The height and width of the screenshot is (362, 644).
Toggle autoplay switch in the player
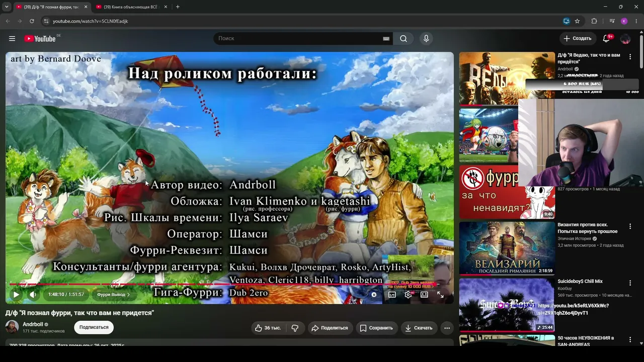click(374, 295)
